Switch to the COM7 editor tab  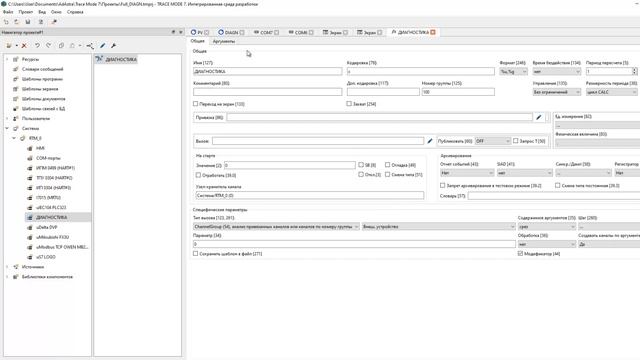(266, 32)
